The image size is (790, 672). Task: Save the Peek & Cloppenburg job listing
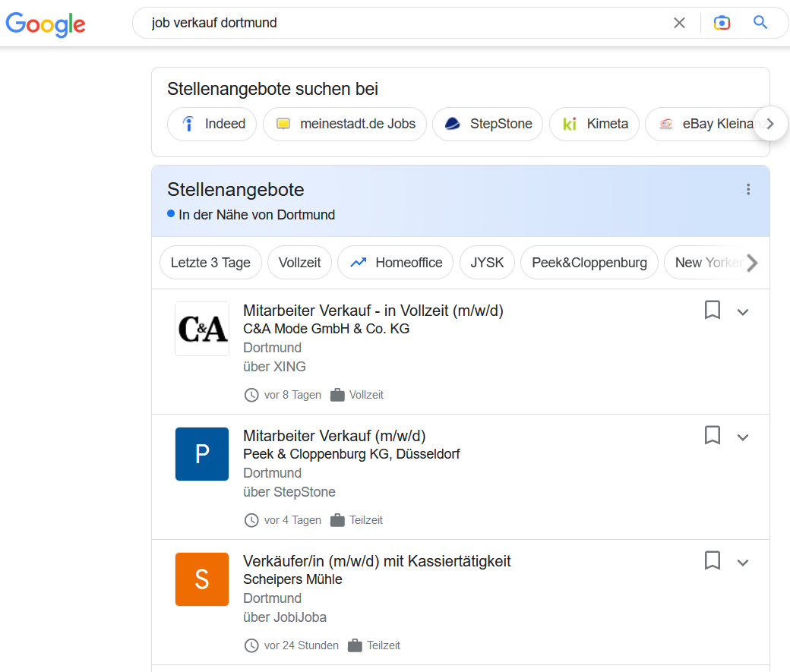coord(712,435)
